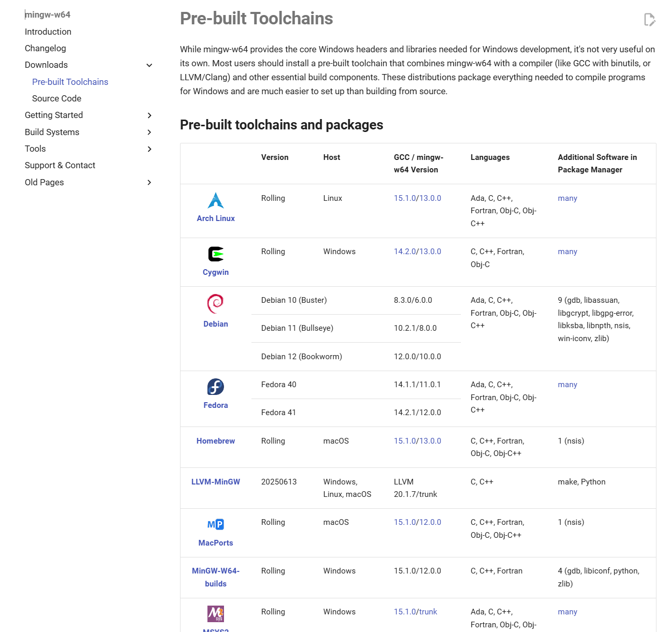Open the Changelog page
This screenshot has height=632, width=672.
tap(46, 48)
